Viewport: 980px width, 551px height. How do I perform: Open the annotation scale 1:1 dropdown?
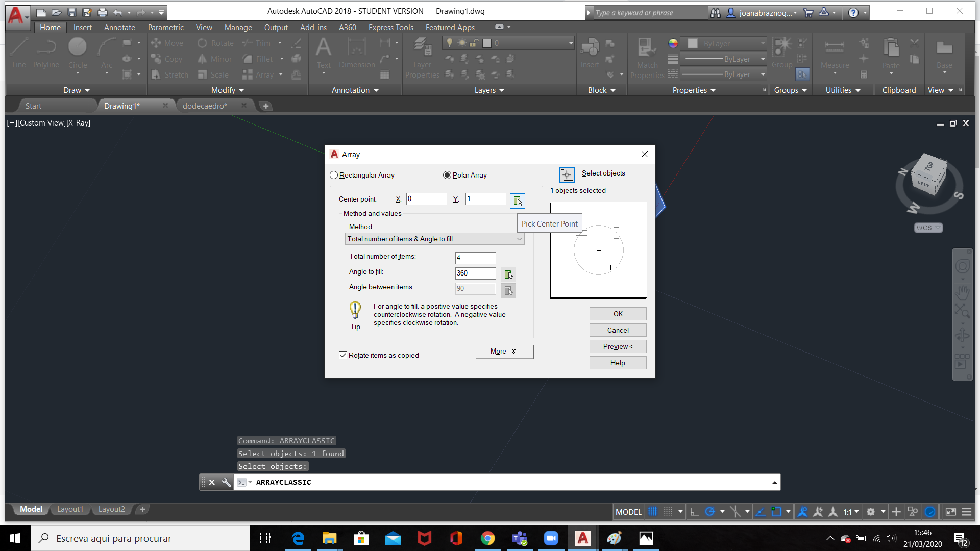pos(851,512)
